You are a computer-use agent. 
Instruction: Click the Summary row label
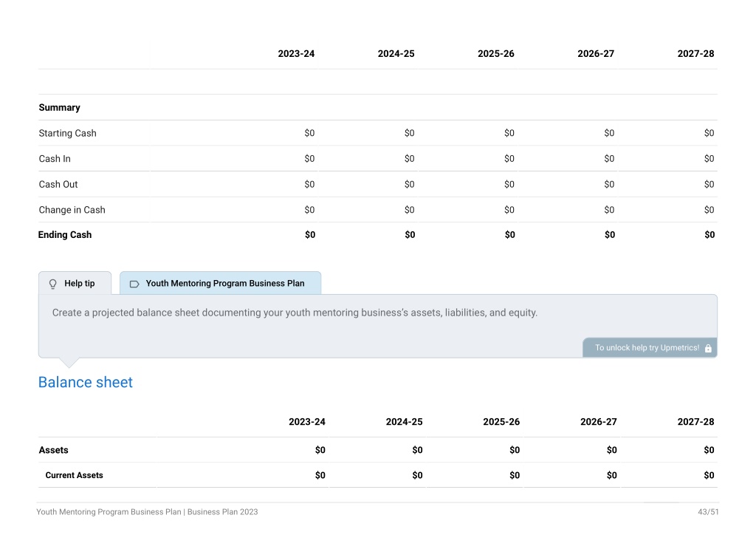point(59,108)
